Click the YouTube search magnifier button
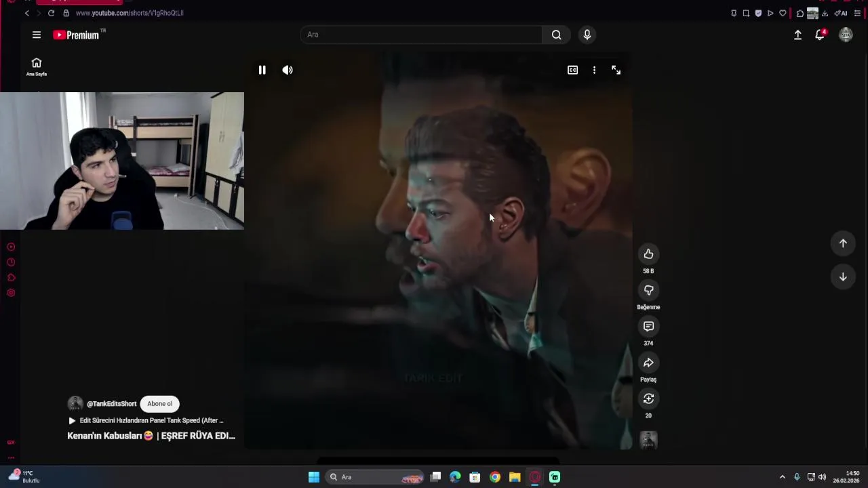 [x=556, y=35]
